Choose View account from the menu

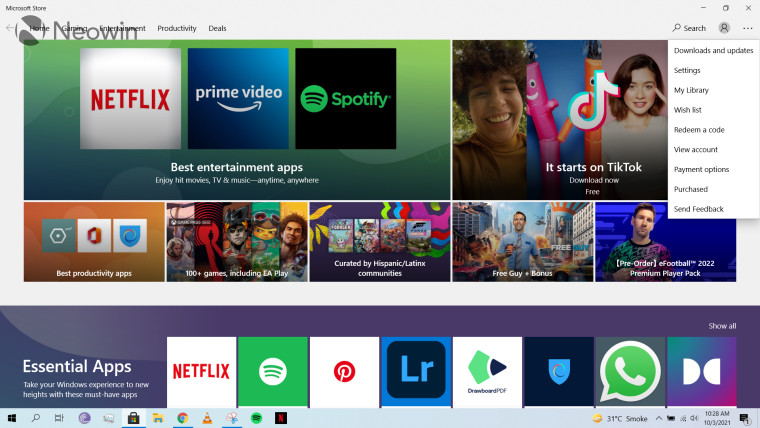click(713, 150)
